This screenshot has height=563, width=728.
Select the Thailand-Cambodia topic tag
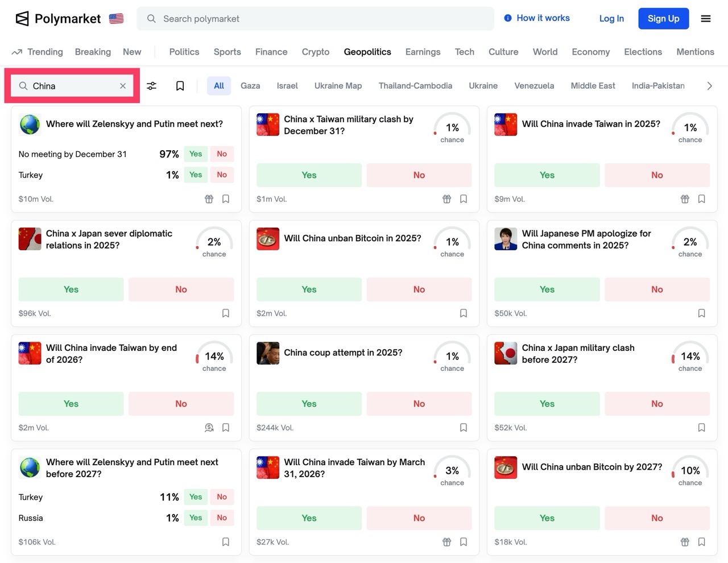[415, 86]
